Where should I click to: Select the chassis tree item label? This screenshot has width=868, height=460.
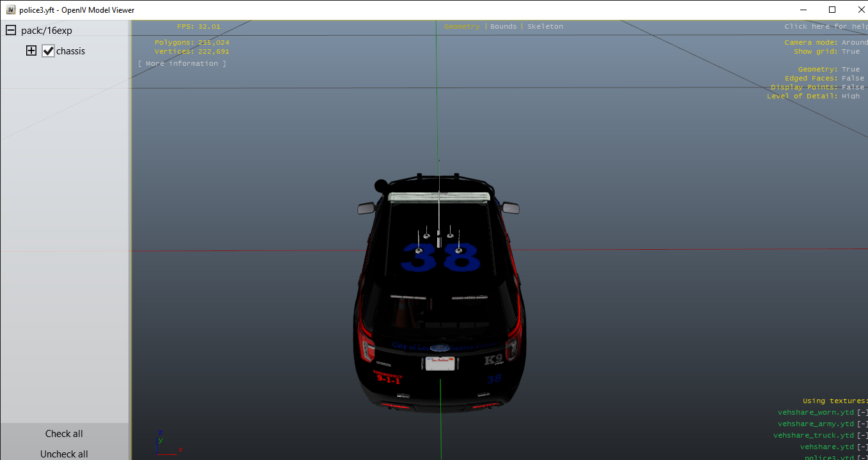(x=70, y=51)
